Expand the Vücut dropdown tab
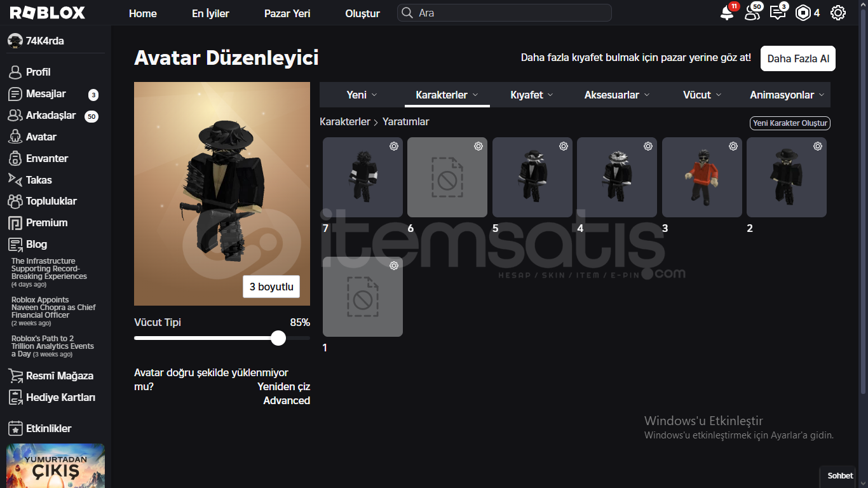Image resolution: width=868 pixels, height=488 pixels. 702,95
